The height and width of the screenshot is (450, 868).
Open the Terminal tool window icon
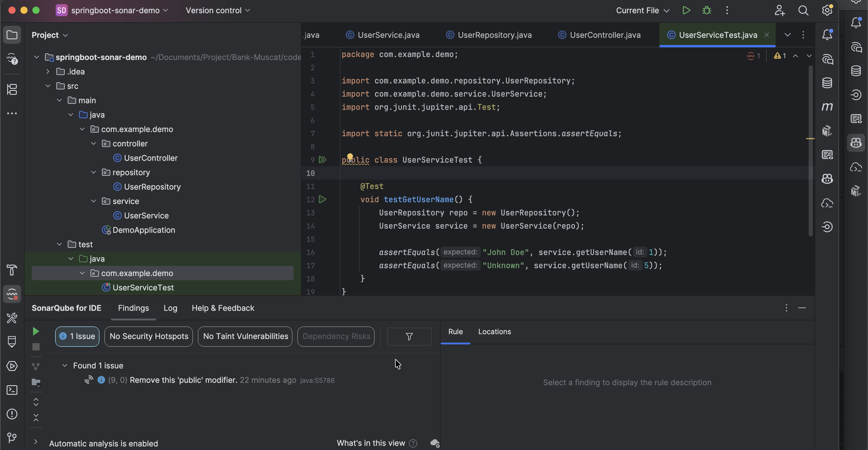[12, 390]
